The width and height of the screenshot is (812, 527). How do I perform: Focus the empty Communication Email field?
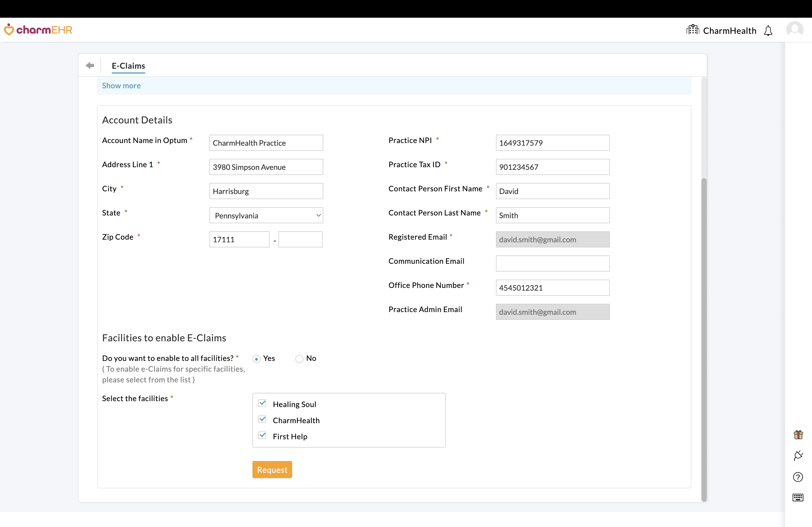(x=553, y=263)
